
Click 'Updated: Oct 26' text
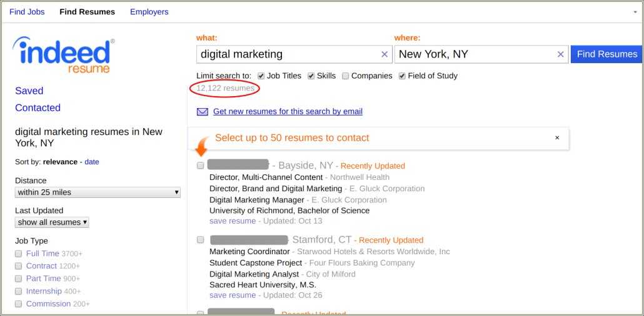click(x=293, y=295)
